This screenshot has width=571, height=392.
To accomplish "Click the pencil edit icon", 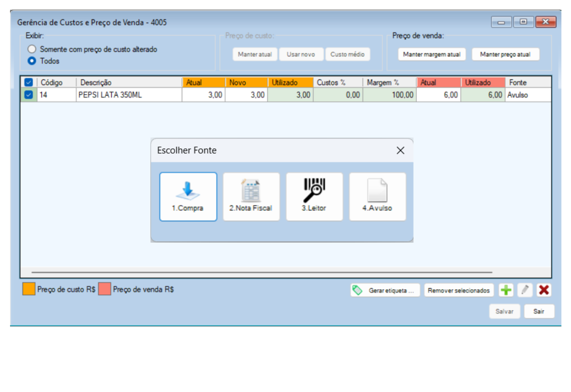I will click(525, 290).
